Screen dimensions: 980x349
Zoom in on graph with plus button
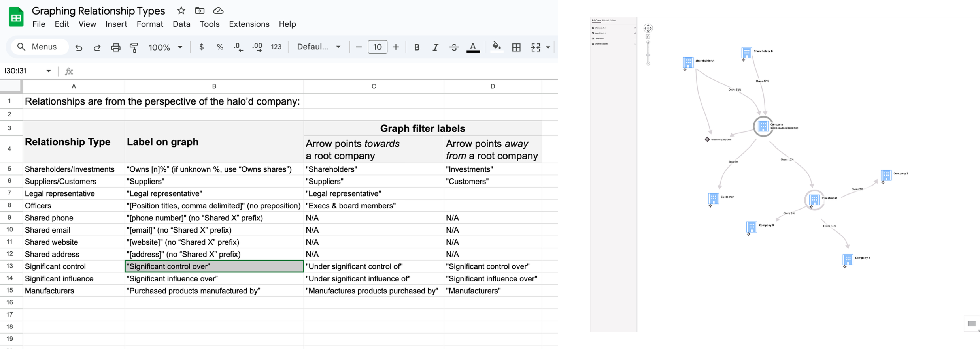pyautogui.click(x=648, y=42)
